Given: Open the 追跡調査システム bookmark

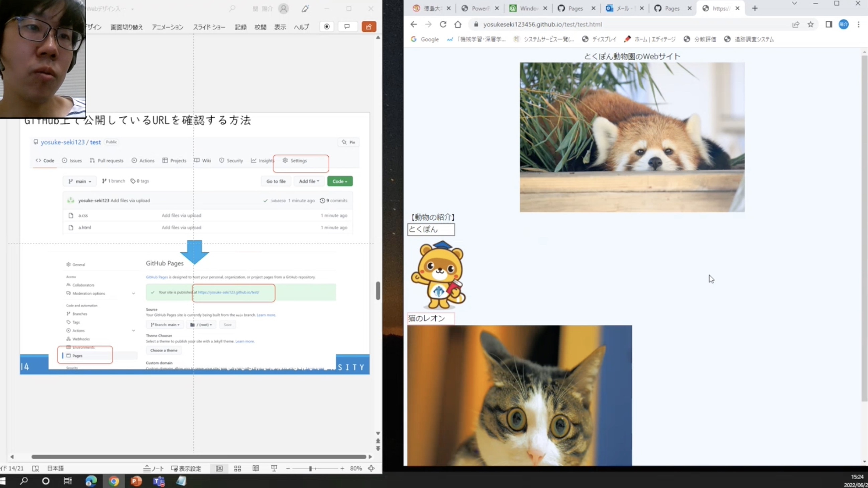Looking at the screenshot, I should [749, 39].
